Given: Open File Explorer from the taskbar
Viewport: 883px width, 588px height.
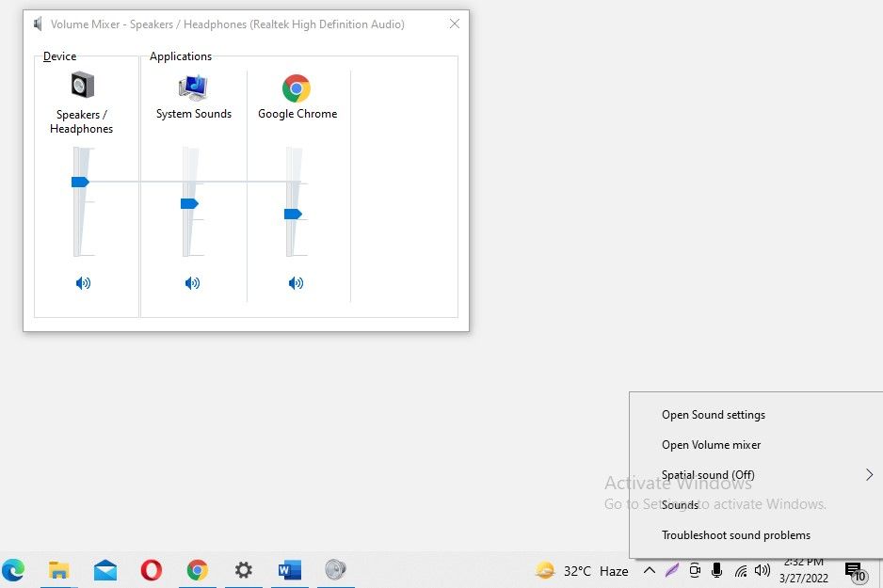Looking at the screenshot, I should pyautogui.click(x=58, y=570).
